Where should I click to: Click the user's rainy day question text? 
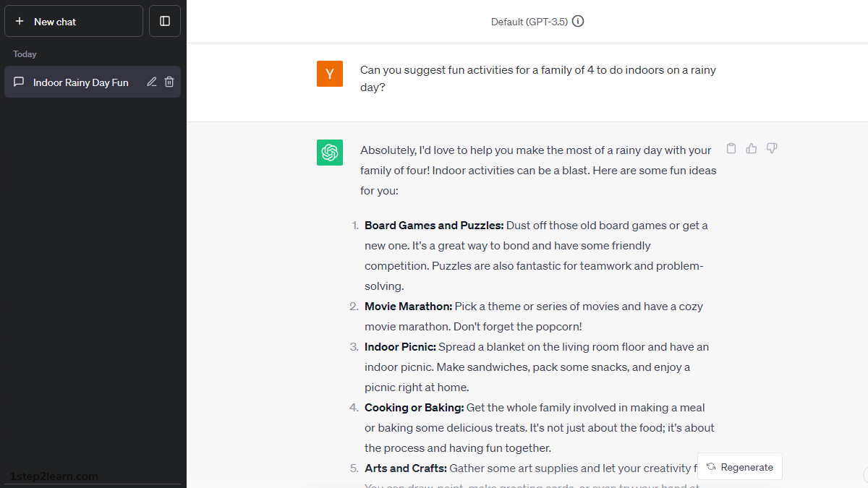point(537,80)
